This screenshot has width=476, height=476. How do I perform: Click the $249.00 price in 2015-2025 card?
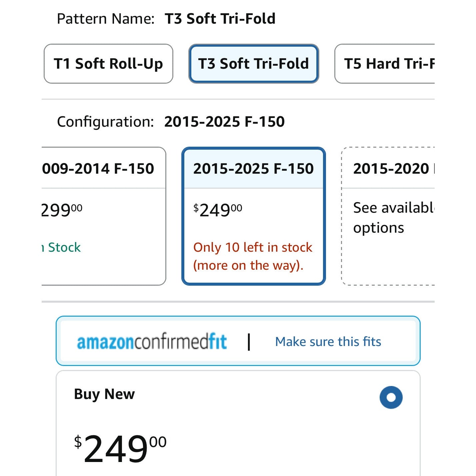click(x=218, y=210)
